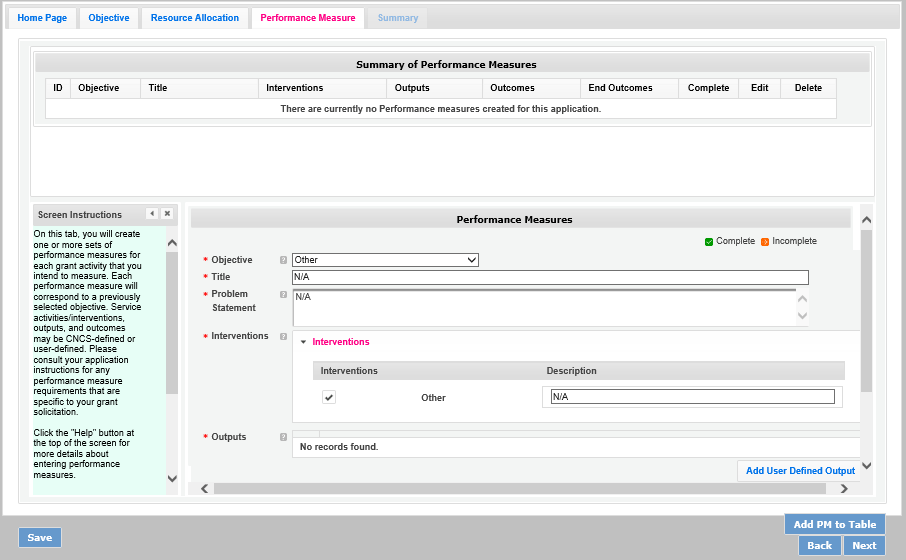Image resolution: width=906 pixels, height=560 pixels.
Task: Click Performance Measures vertical scrollbar thumb
Action: 866,311
